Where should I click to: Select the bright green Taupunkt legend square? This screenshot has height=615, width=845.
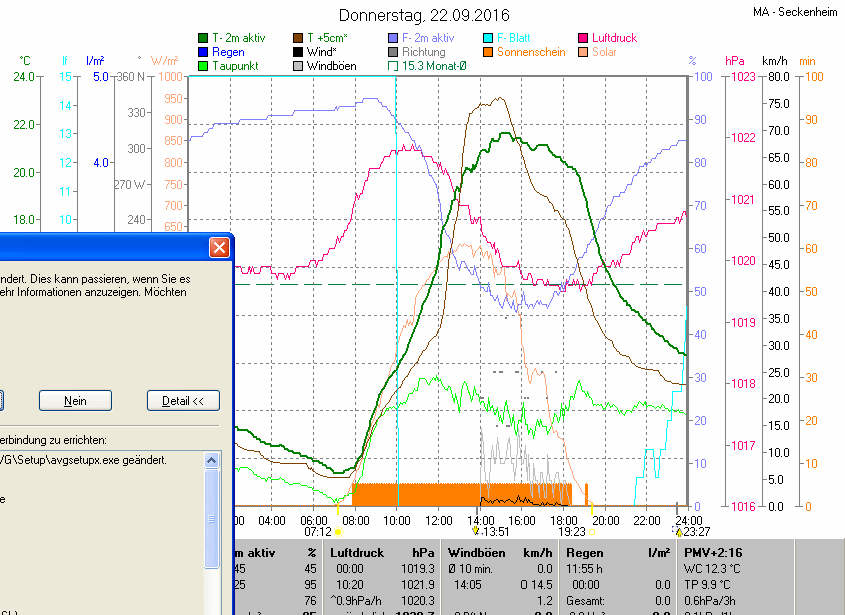pyautogui.click(x=203, y=66)
